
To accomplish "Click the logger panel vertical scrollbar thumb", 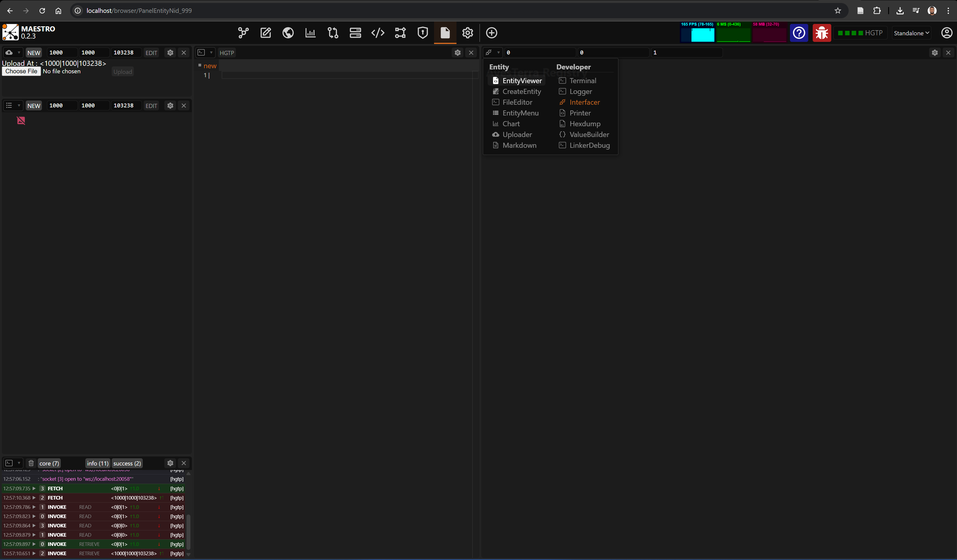I will [x=188, y=532].
